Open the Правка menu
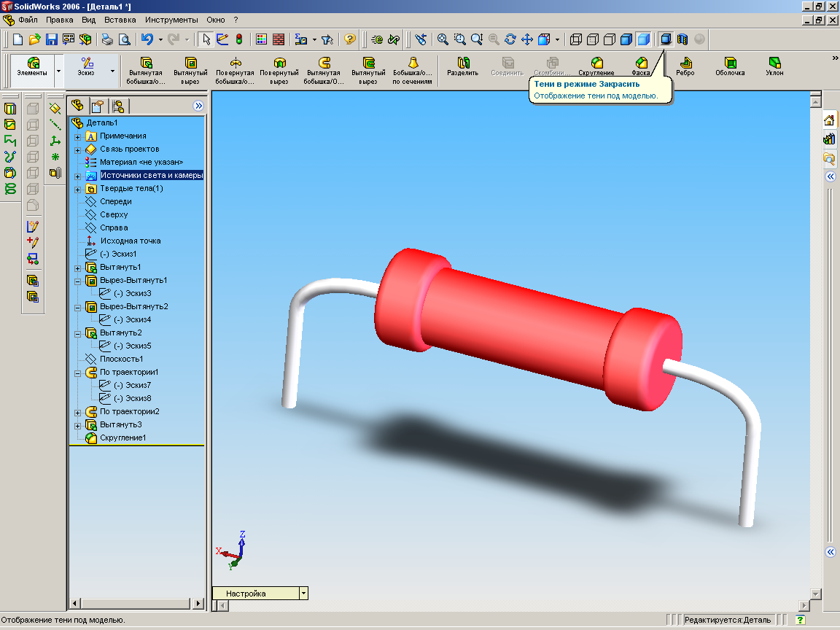Viewport: 840px width, 630px height. click(60, 20)
